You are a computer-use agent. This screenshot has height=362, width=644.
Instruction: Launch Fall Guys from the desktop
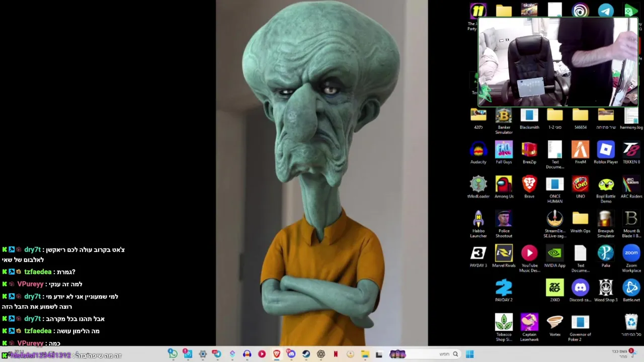[x=504, y=153]
